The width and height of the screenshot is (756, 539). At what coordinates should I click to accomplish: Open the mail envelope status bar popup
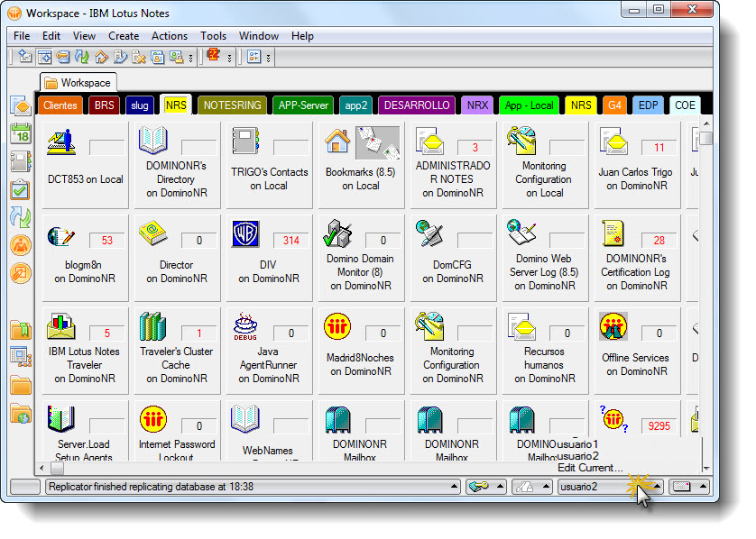click(685, 487)
